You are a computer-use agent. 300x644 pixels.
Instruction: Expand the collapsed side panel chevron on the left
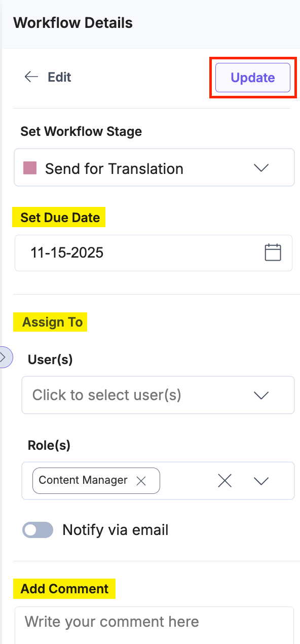[4, 357]
